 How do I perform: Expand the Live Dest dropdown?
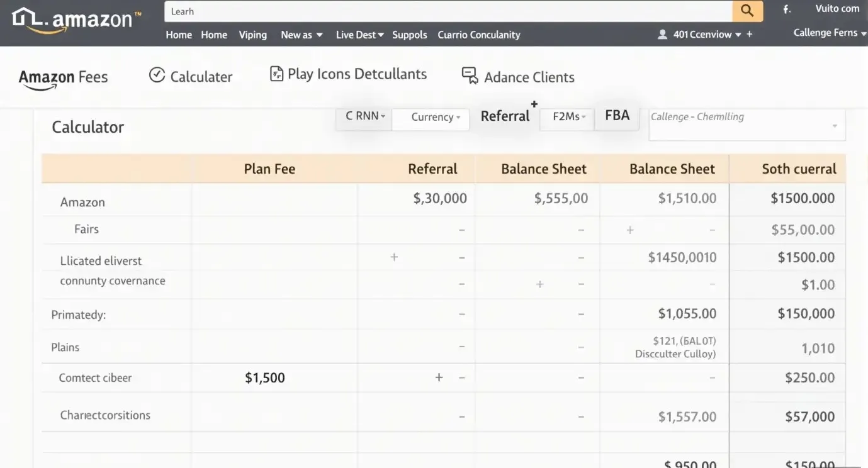[x=359, y=35]
